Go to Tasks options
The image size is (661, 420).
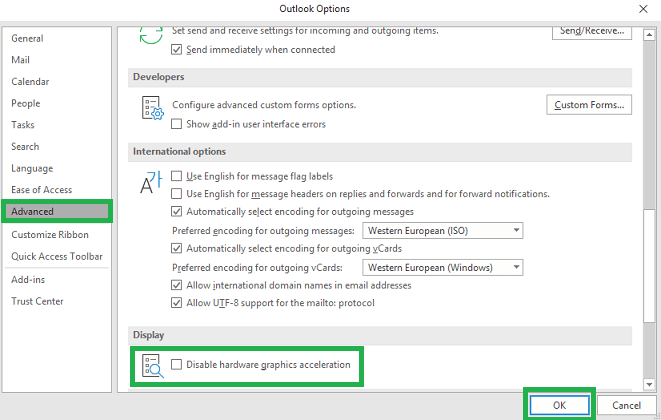point(57,125)
